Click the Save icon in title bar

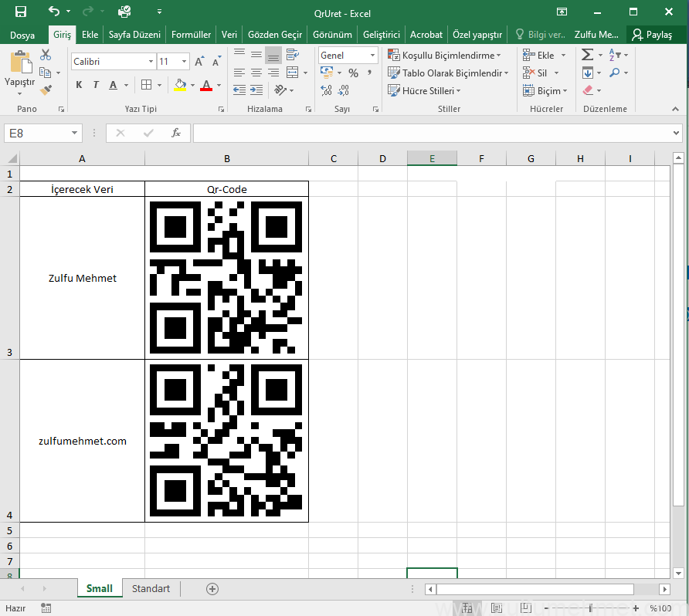tap(21, 12)
